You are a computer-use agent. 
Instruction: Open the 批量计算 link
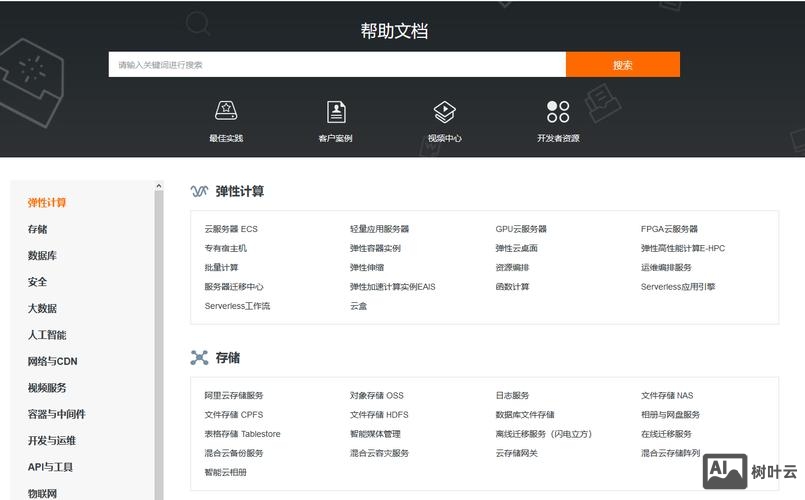click(x=221, y=267)
